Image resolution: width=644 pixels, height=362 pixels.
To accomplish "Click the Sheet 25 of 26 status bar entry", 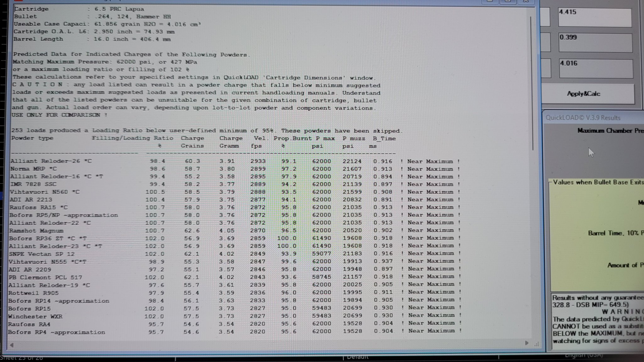I will pos(21,358).
